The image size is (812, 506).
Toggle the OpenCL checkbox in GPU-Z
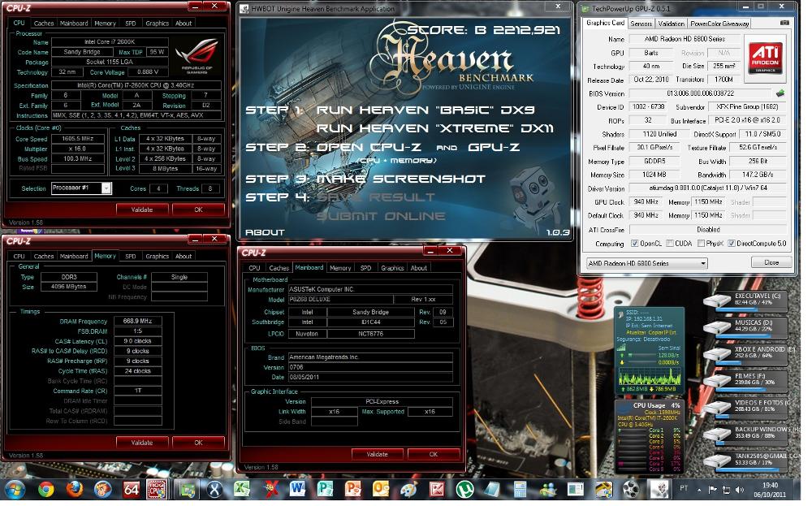(x=634, y=244)
